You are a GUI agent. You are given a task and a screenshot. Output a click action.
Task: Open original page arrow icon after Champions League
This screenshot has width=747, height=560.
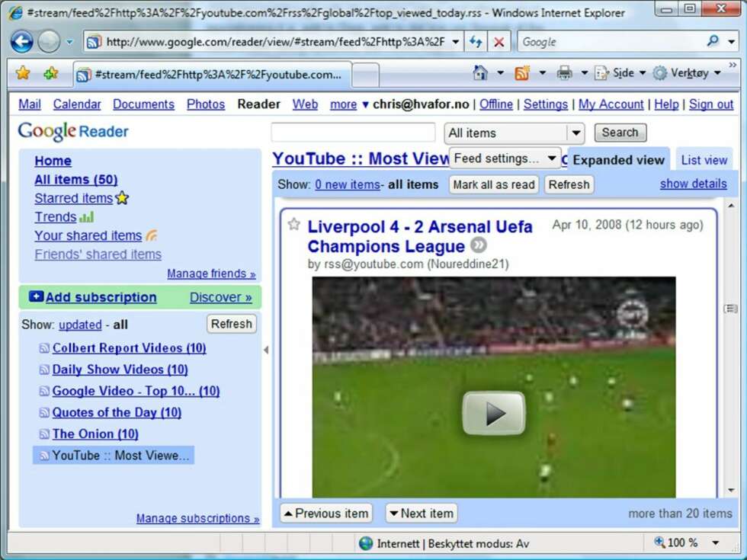click(x=479, y=245)
